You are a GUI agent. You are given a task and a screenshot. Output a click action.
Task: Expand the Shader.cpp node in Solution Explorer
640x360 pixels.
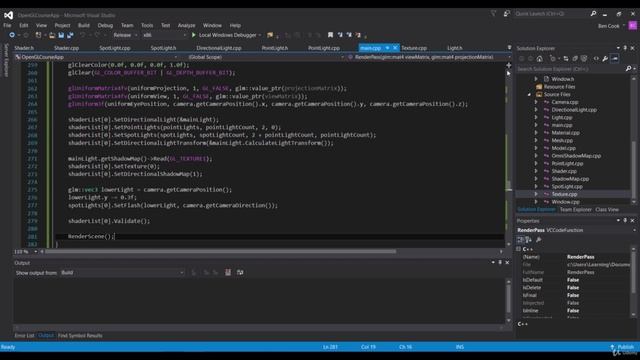click(x=536, y=171)
